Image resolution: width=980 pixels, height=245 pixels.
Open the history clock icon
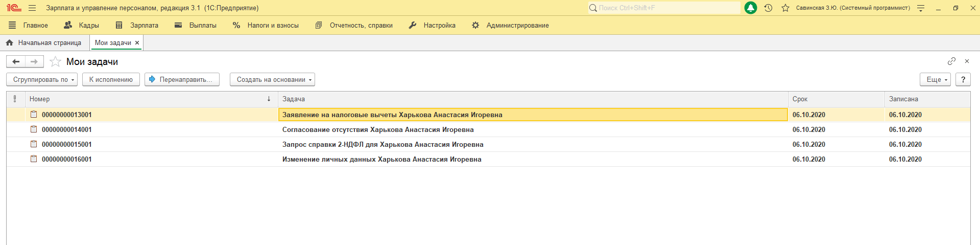click(768, 8)
